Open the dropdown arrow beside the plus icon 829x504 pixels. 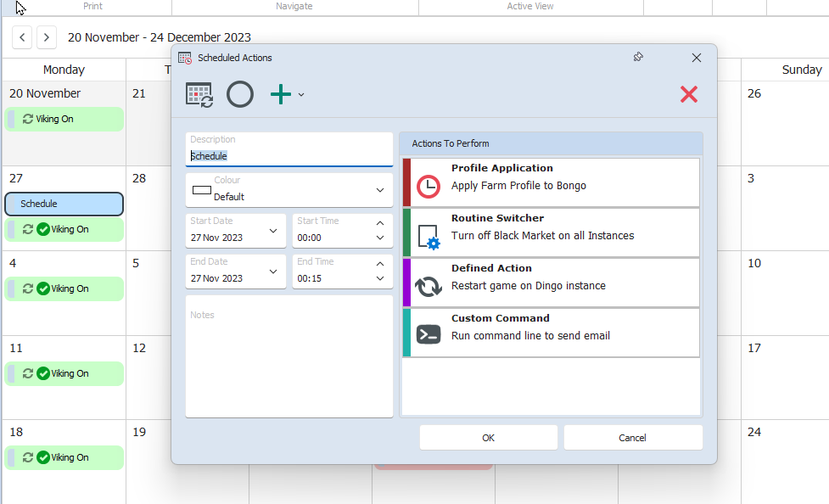301,95
